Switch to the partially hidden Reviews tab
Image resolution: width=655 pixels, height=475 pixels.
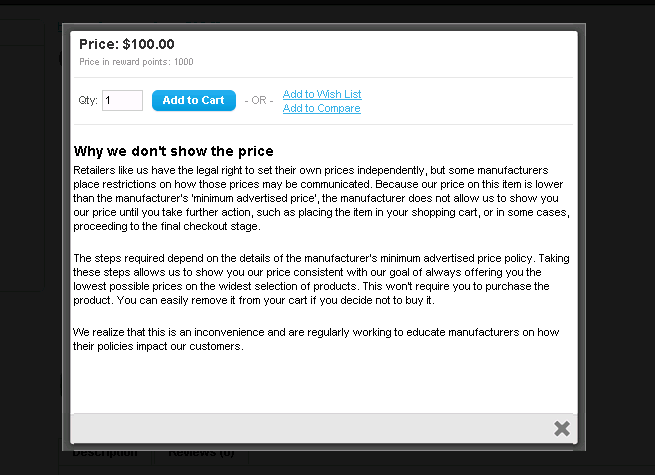point(201,453)
